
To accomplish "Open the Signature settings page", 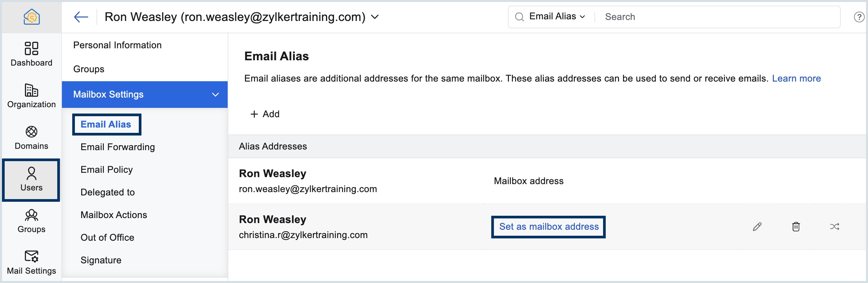I will 101,260.
